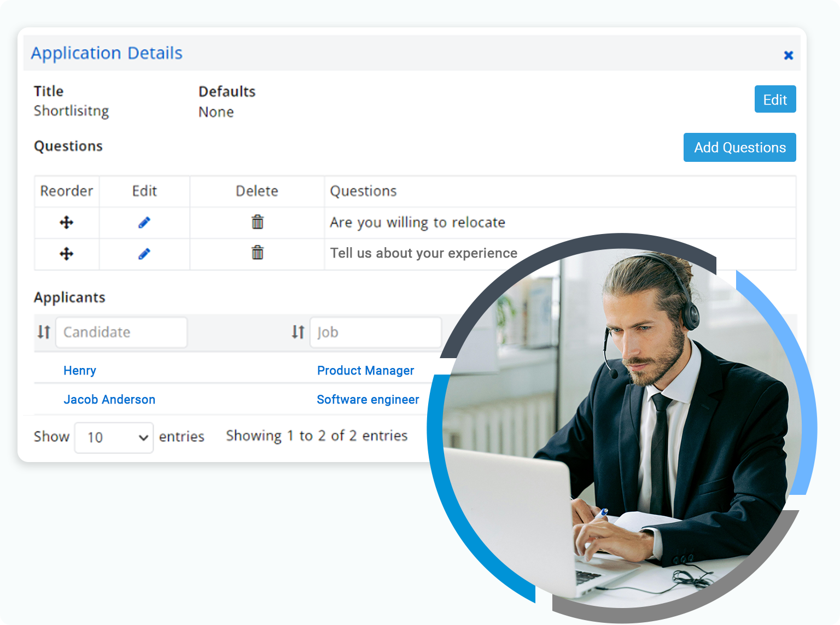Select the 'Tell us about your experience' text
840x625 pixels.
click(x=423, y=253)
